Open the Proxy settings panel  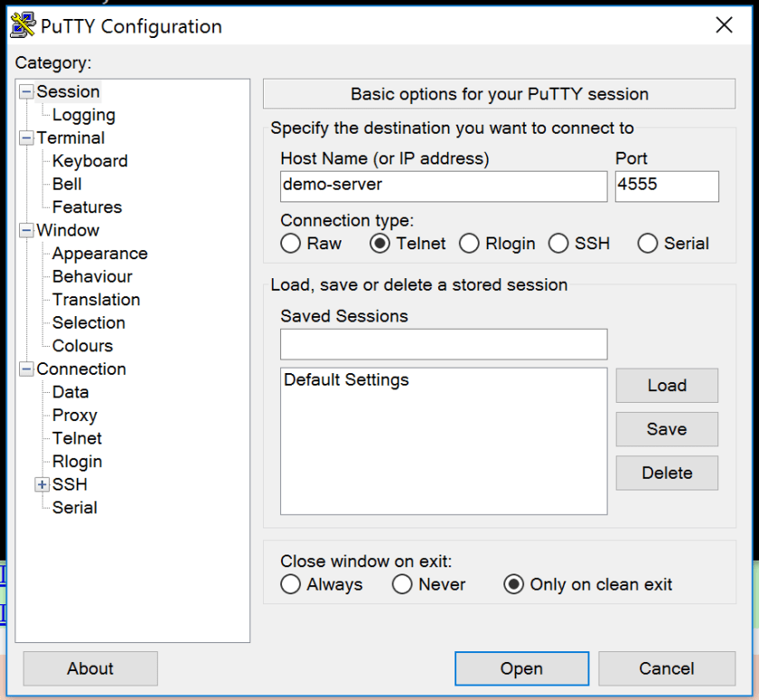click(x=74, y=415)
